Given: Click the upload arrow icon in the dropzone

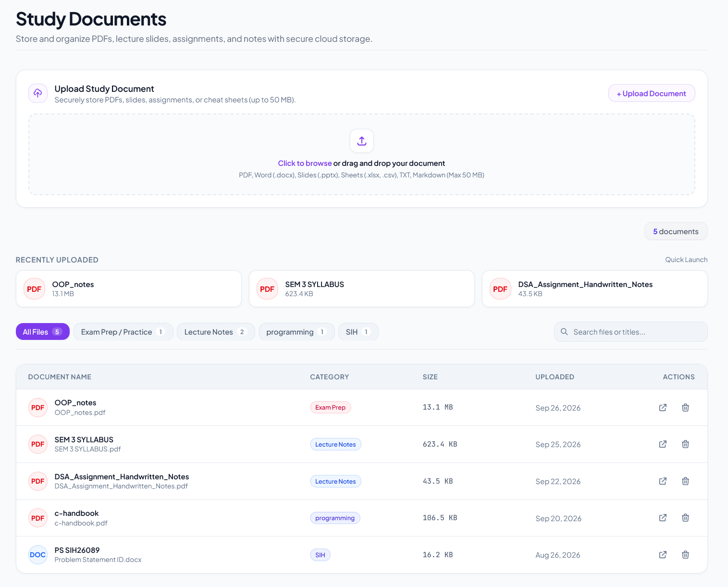Looking at the screenshot, I should tap(362, 141).
